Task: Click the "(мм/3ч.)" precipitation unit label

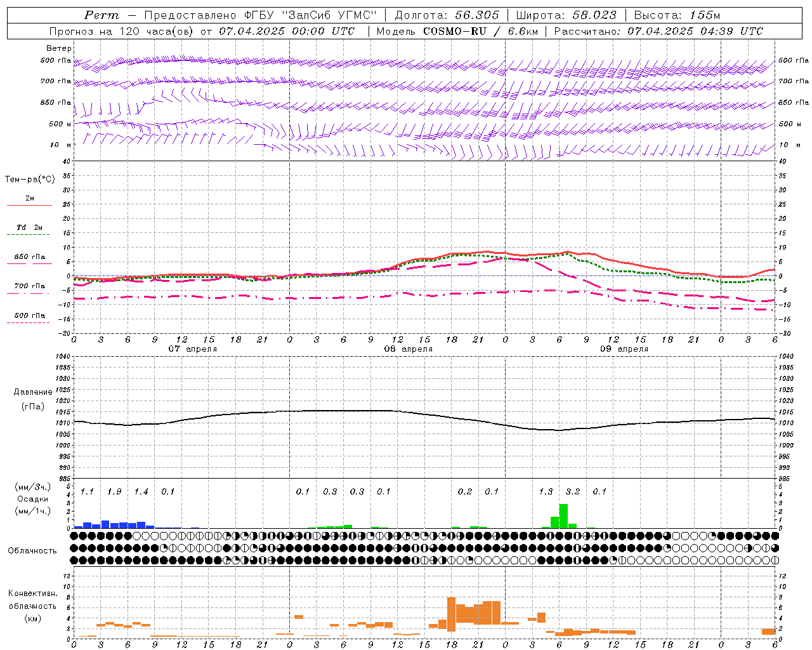Action: tap(33, 487)
